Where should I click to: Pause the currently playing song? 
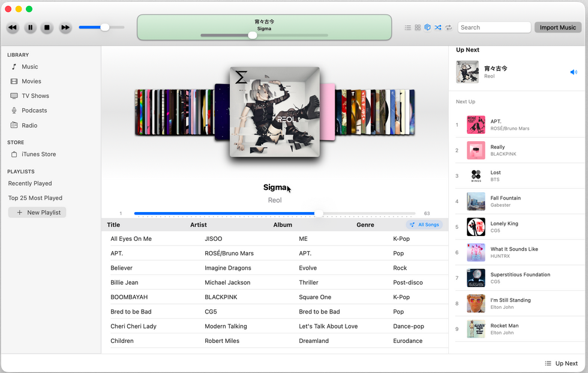coord(30,28)
